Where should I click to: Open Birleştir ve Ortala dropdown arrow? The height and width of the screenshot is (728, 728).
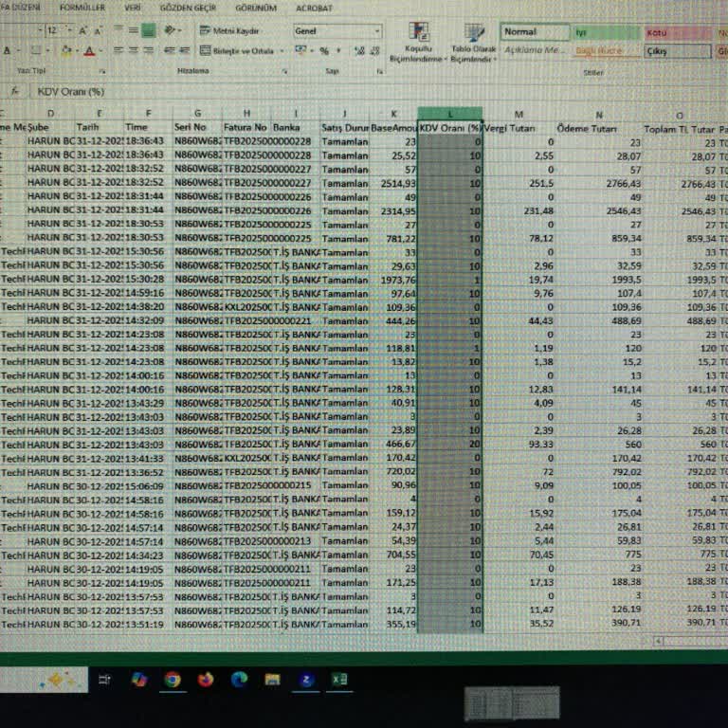(x=282, y=51)
